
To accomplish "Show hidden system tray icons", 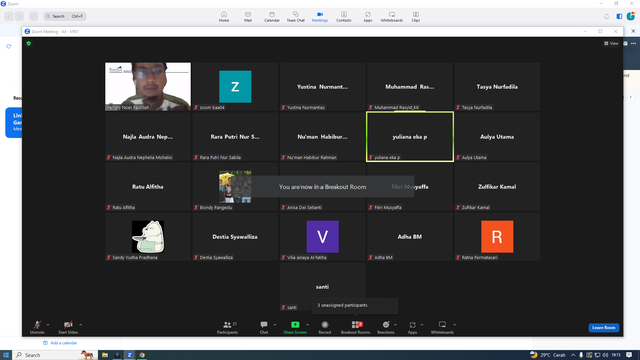I will (x=573, y=355).
